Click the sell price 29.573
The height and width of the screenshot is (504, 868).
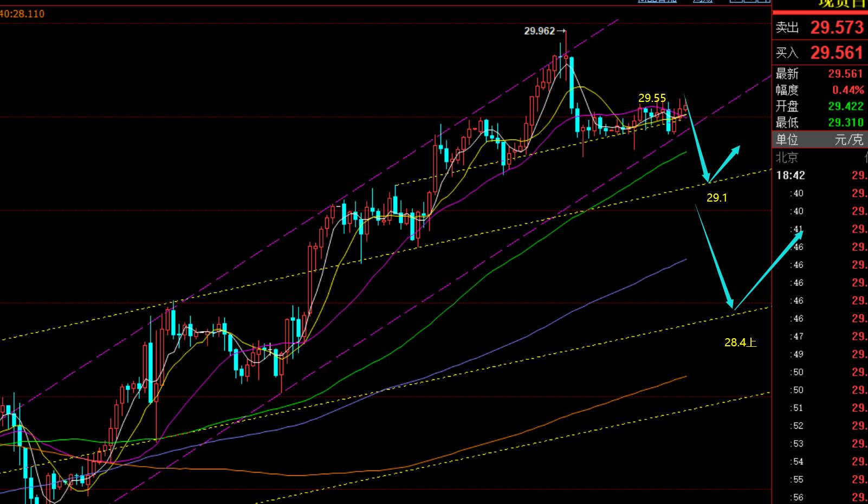tap(837, 27)
